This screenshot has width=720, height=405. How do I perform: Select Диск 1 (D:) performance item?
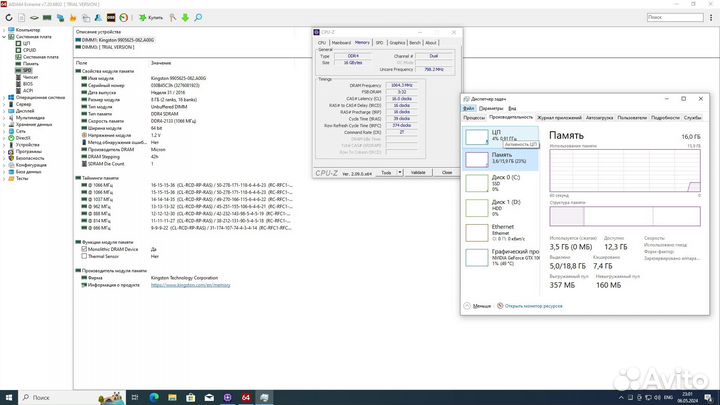[501, 208]
